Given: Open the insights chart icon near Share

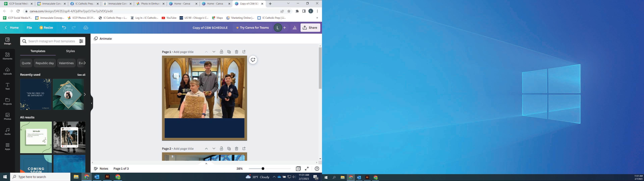Looking at the screenshot, I should [294, 28].
